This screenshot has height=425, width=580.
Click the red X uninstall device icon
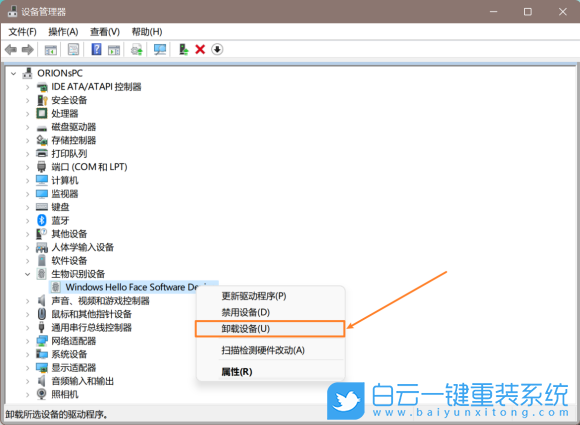pos(200,49)
